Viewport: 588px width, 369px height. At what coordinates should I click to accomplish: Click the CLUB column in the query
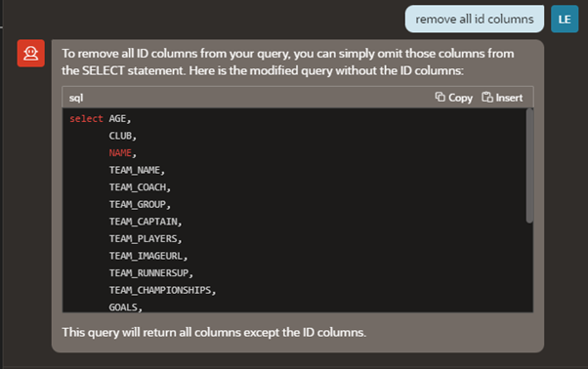click(x=120, y=136)
